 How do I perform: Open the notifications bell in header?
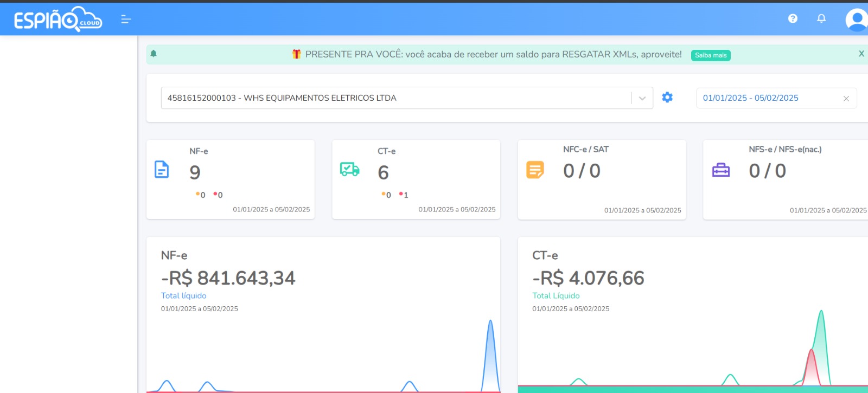coord(821,18)
